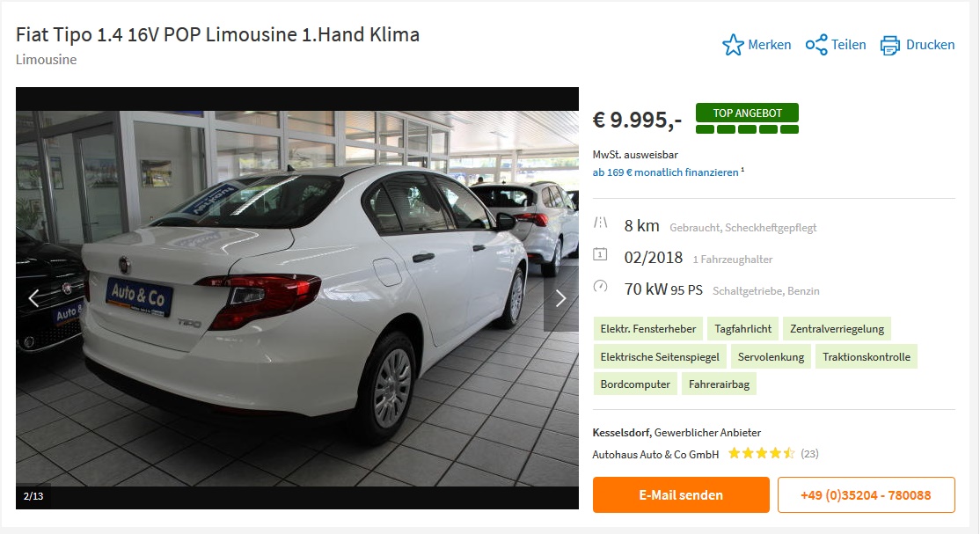Click the Merken star icon
The width and height of the screenshot is (980, 534).
click(733, 45)
